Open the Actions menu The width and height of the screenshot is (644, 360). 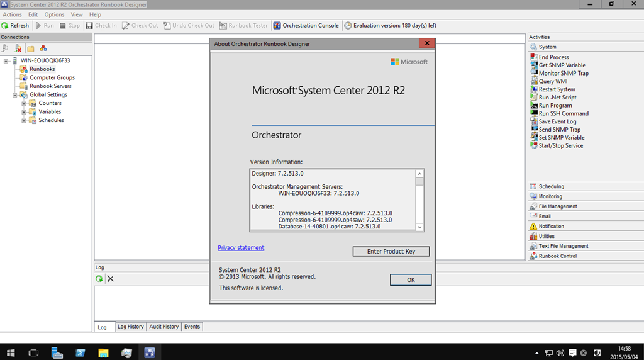pos(13,14)
